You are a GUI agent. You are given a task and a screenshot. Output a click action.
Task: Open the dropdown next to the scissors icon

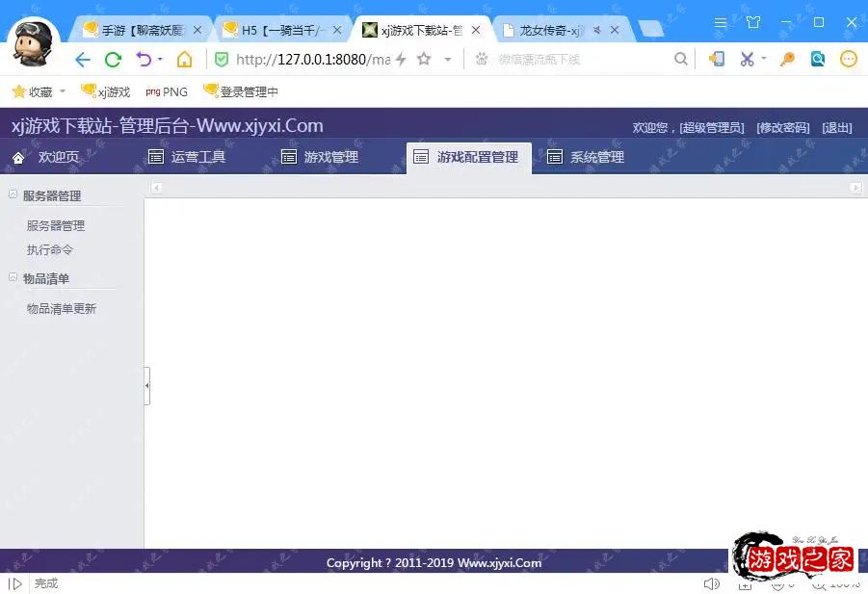762,59
